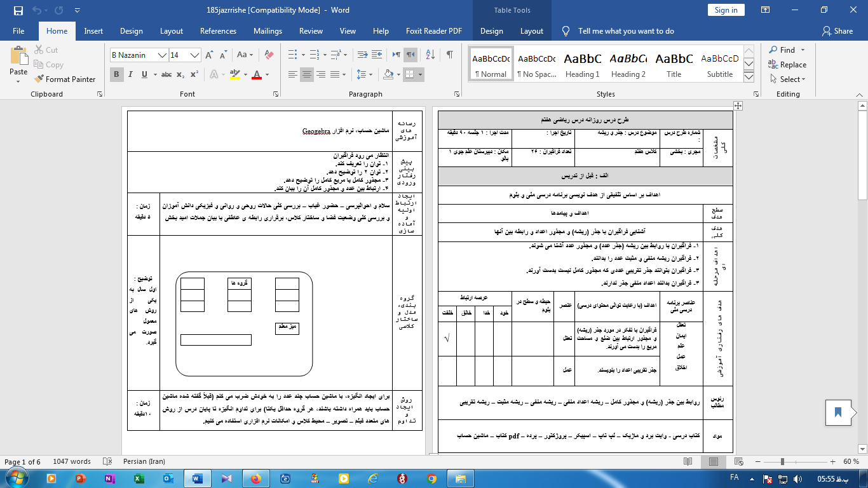The width and height of the screenshot is (868, 488).
Task: Apply superscript formatting
Action: click(x=194, y=74)
